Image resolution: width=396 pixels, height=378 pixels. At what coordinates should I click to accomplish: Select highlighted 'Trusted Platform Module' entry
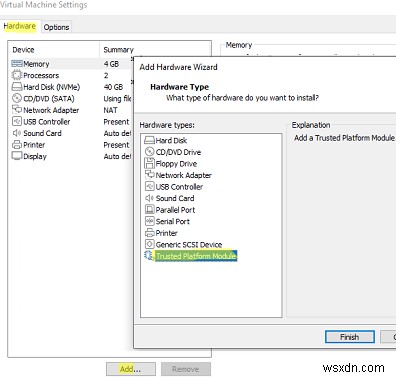tap(196, 256)
